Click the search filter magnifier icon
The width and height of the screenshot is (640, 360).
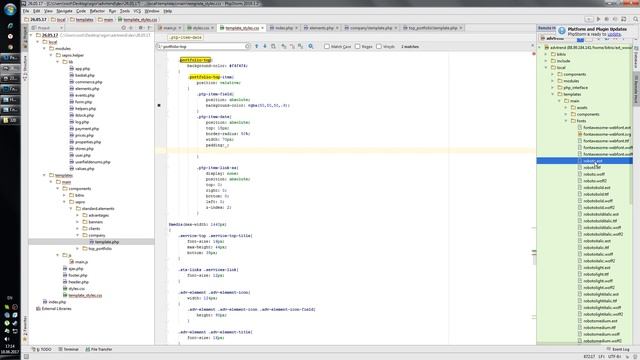[x=311, y=47]
